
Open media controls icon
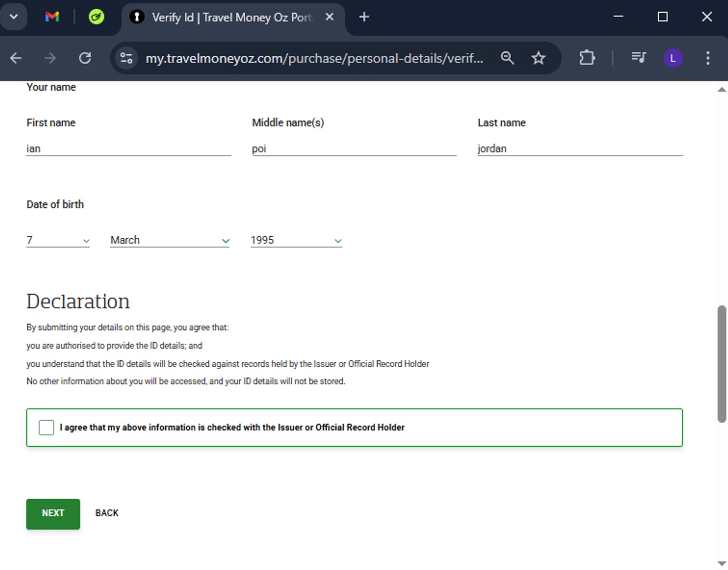[x=639, y=58]
